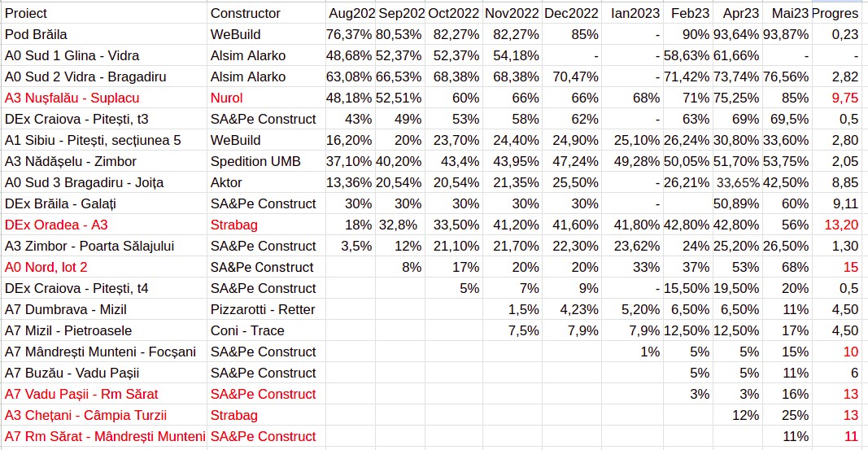
Task: Select the A3 Chețani - Câmpia Turzii cell
Action: point(89,415)
